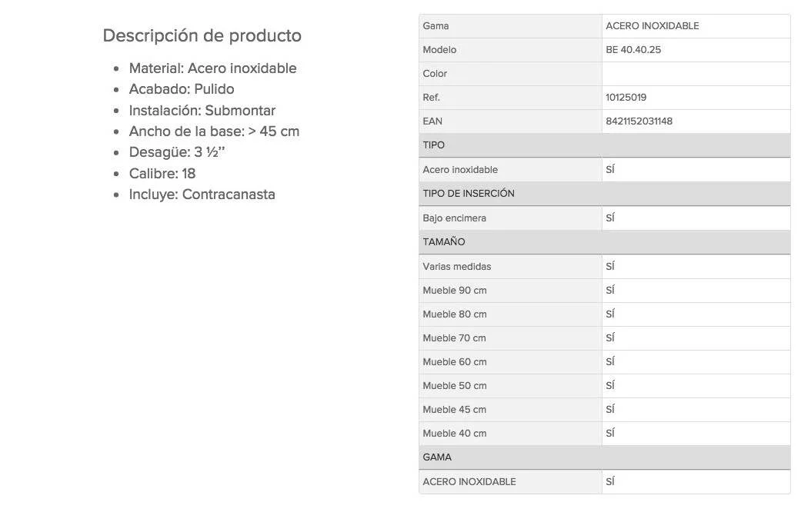Select the 'Material: Acero inoxidable' bullet
This screenshot has height=532, width=801.
tap(212, 68)
